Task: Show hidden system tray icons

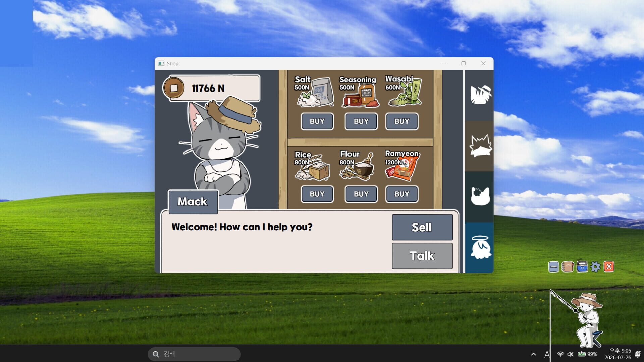Action: pyautogui.click(x=533, y=354)
